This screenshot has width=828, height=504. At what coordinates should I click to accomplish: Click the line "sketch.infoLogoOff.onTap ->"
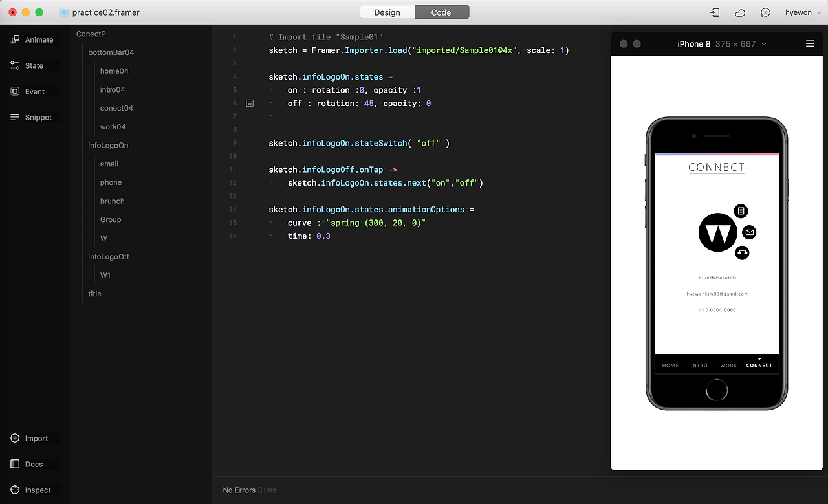(x=333, y=170)
